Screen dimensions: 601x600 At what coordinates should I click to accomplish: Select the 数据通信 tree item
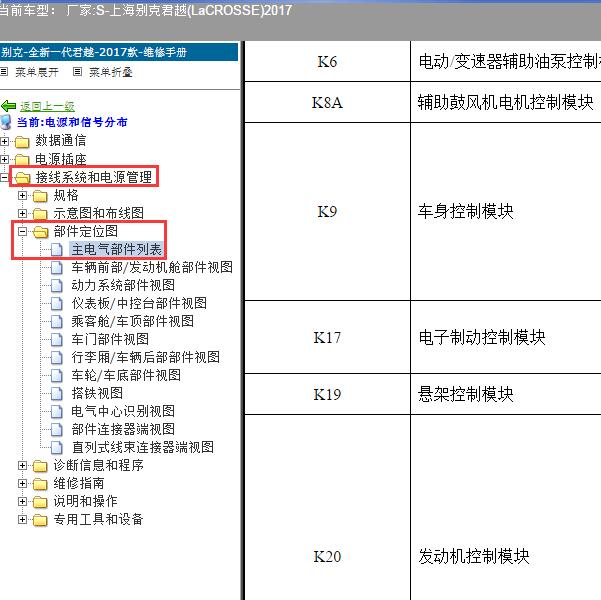61,141
